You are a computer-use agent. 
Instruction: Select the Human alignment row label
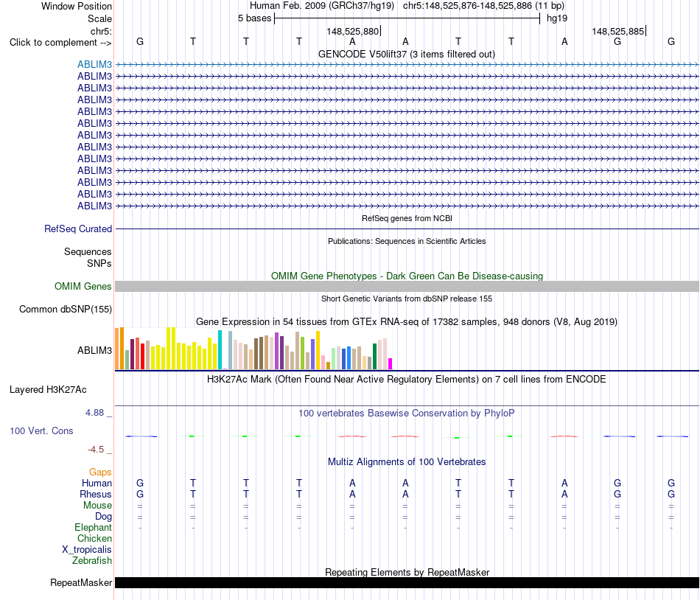click(97, 483)
